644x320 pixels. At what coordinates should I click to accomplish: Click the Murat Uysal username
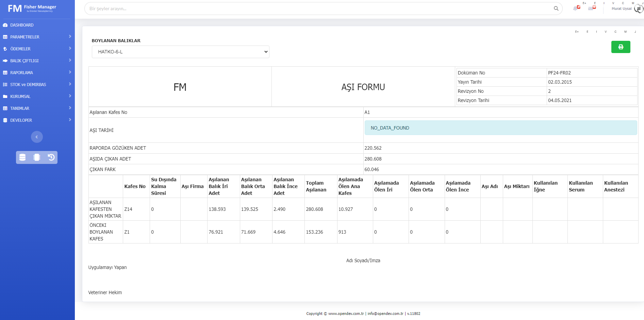622,9
